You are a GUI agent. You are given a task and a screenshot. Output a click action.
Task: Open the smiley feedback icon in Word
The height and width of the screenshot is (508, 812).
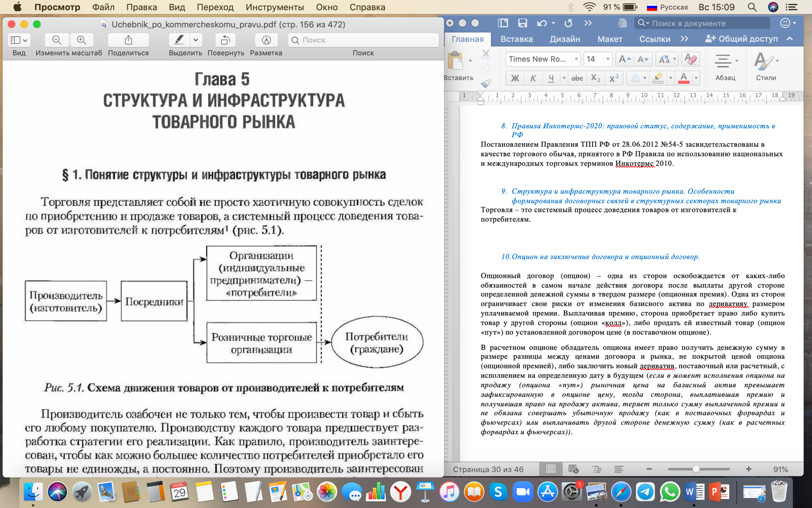[785, 23]
